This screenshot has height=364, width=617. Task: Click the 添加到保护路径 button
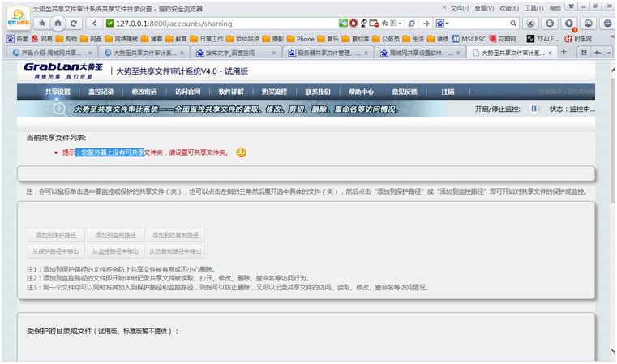pos(55,235)
